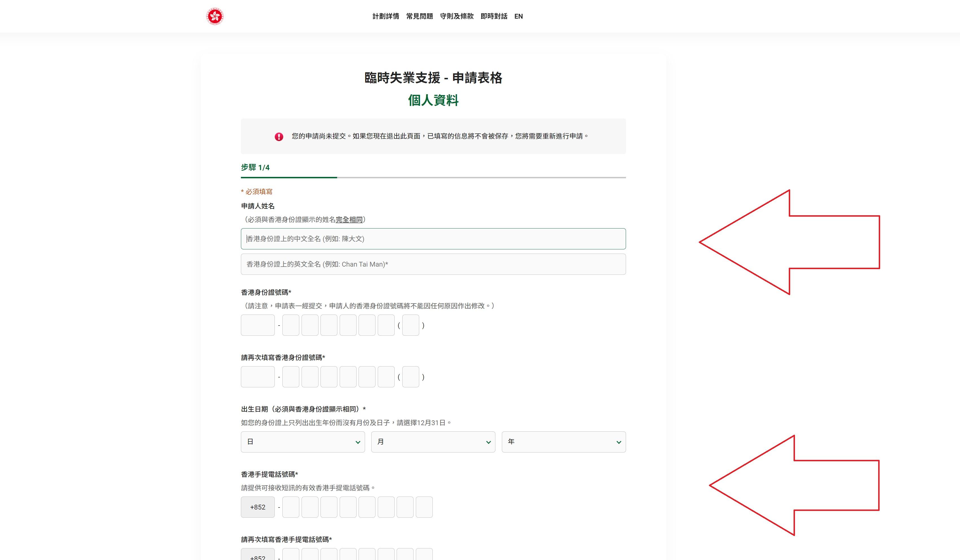Click the +852 country code box
960x560 pixels.
click(258, 507)
